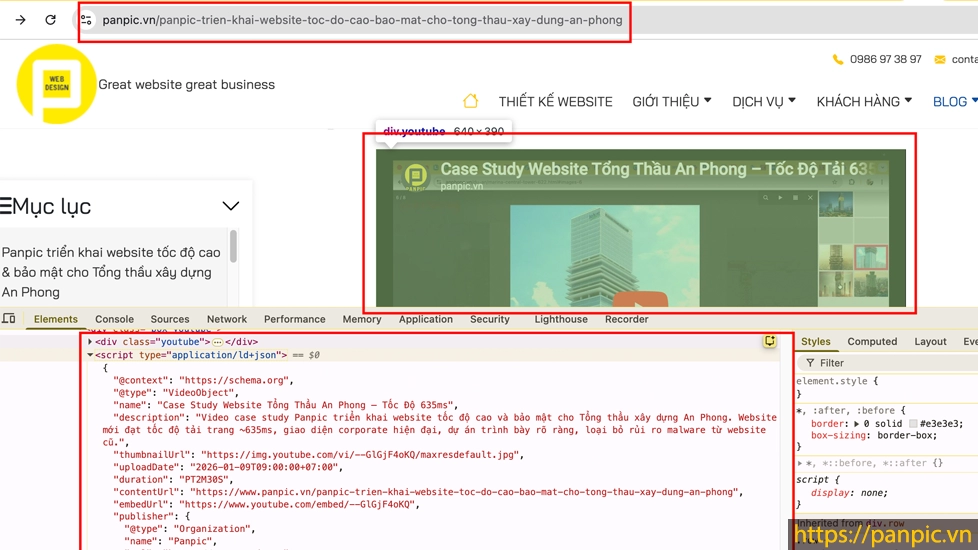The image size is (978, 550).
Task: Switch to Elements tab
Action: (56, 319)
